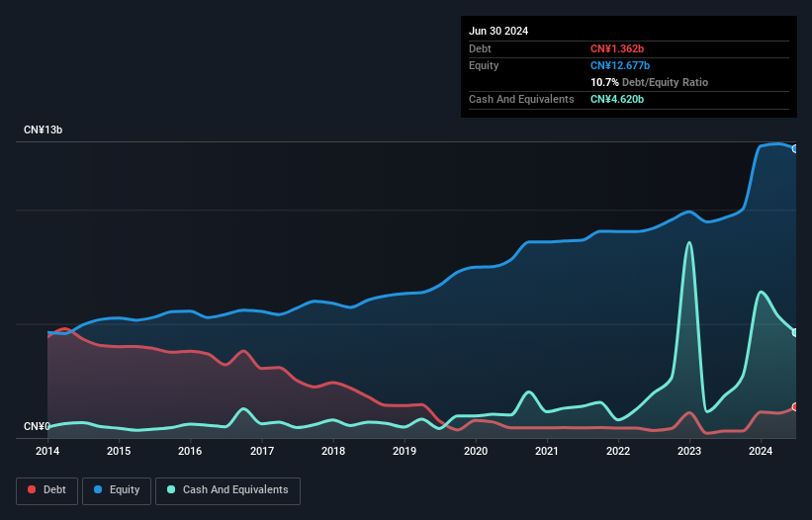
Task: Select the Cash endpoint marker on chart
Action: click(x=795, y=333)
